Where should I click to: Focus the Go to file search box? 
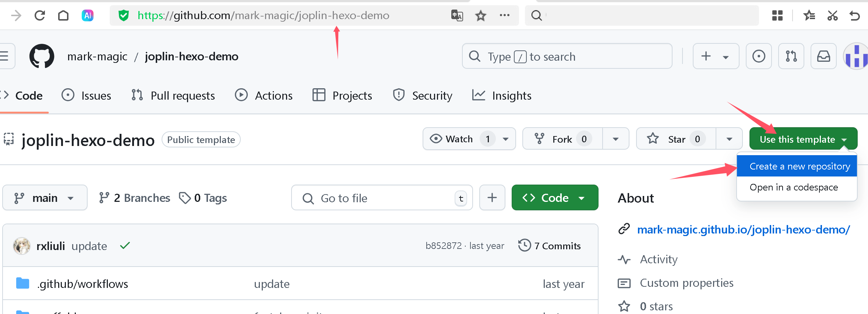(x=382, y=198)
